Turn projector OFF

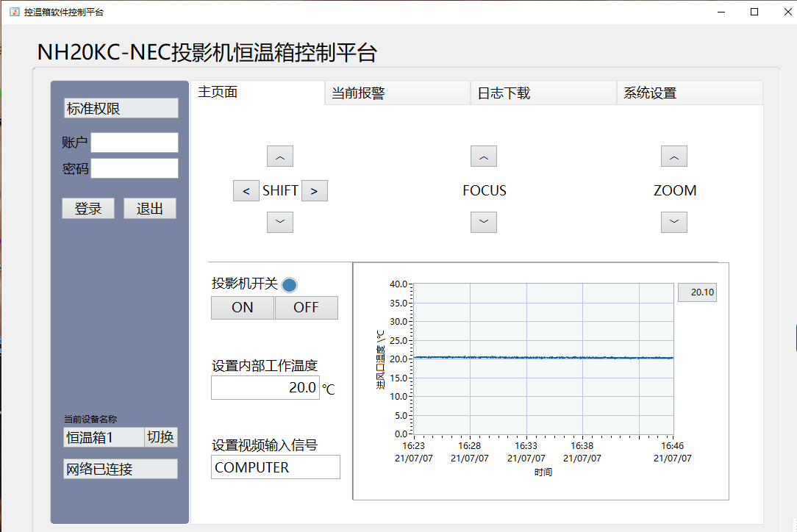(x=306, y=307)
